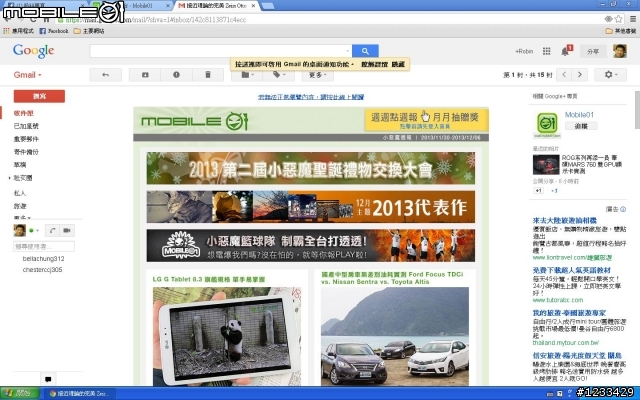Viewport: 640px width, 400px height.
Task: Open the liontravel.com ad link
Action: coord(572,258)
